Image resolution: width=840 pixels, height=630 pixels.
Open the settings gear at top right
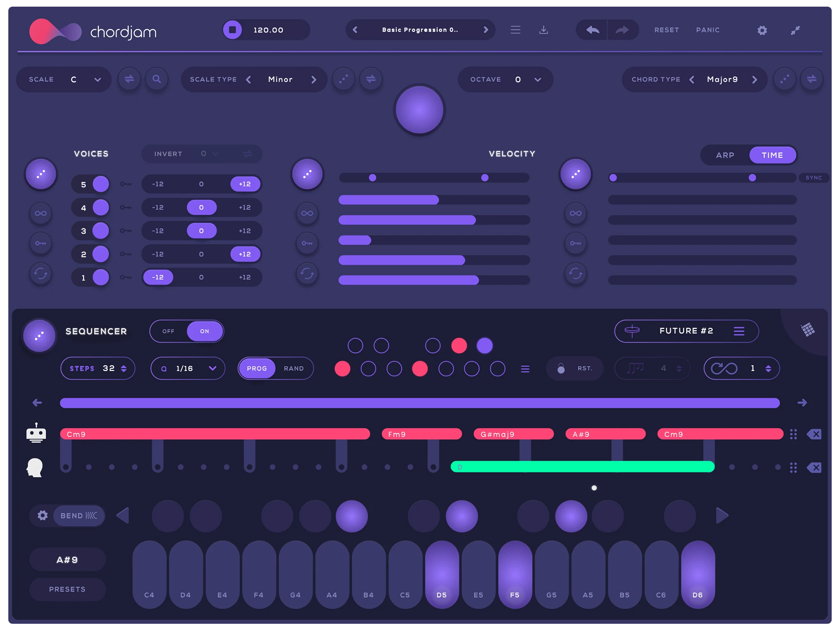pyautogui.click(x=761, y=30)
